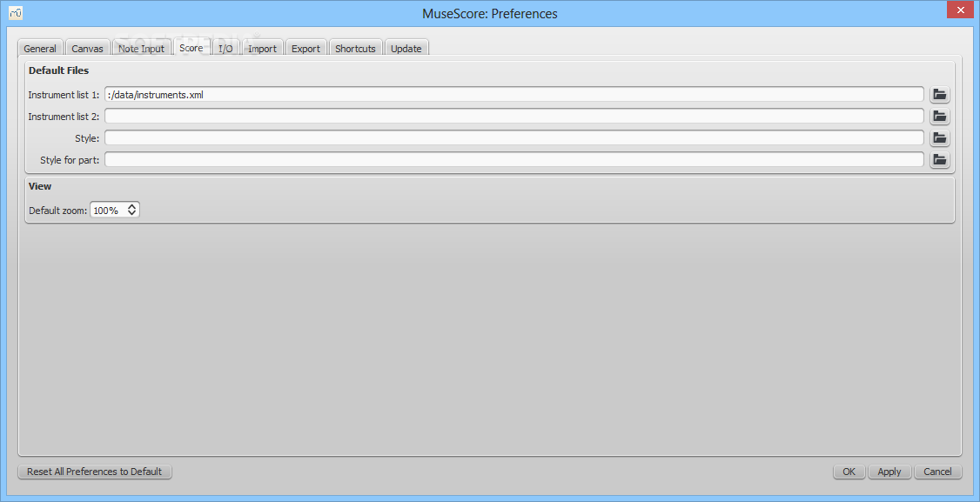Click the MuseScore icon in title bar

(x=16, y=12)
